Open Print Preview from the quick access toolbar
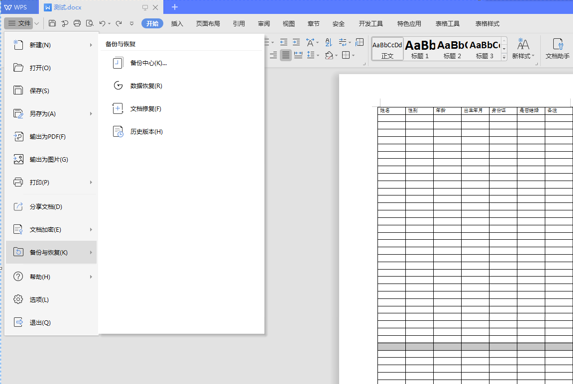This screenshot has height=384, width=573. [90, 23]
